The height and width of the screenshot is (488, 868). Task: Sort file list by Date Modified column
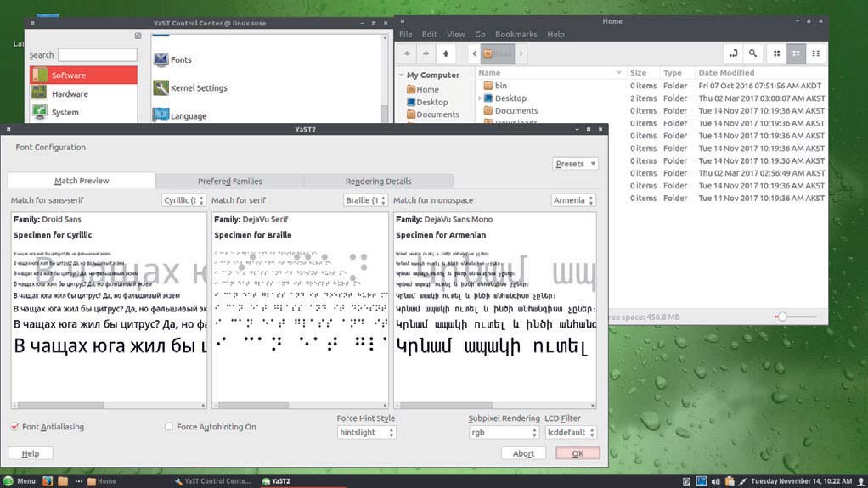pos(761,72)
